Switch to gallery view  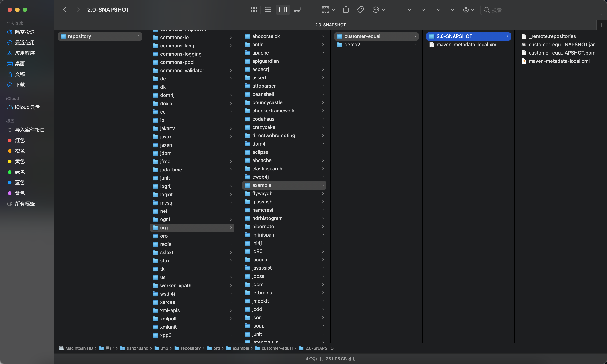pos(297,10)
